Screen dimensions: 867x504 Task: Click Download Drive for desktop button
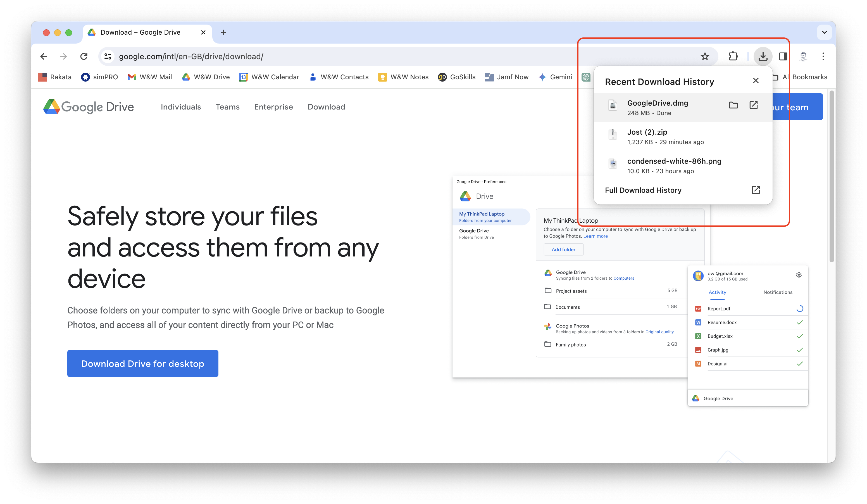click(x=143, y=363)
